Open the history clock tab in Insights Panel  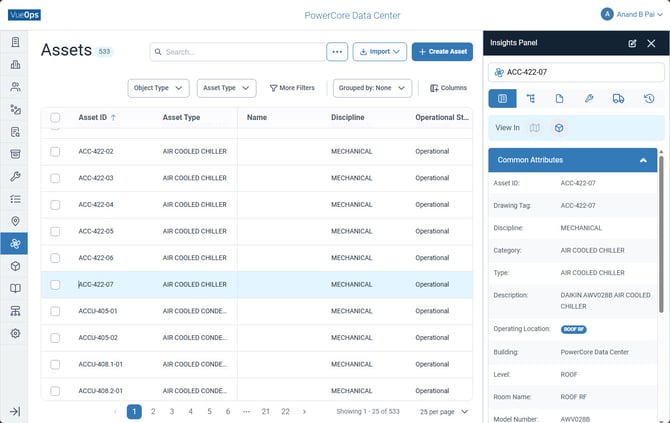[649, 99]
